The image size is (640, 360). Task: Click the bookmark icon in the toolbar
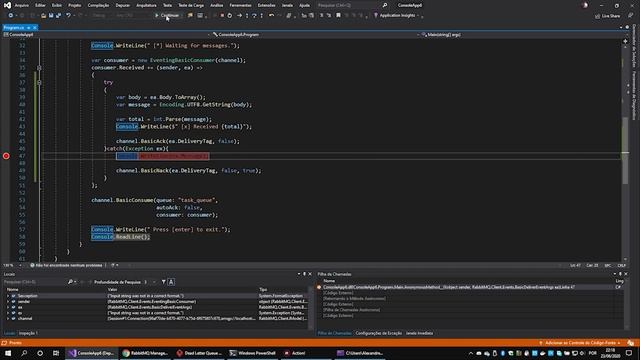click(x=338, y=16)
